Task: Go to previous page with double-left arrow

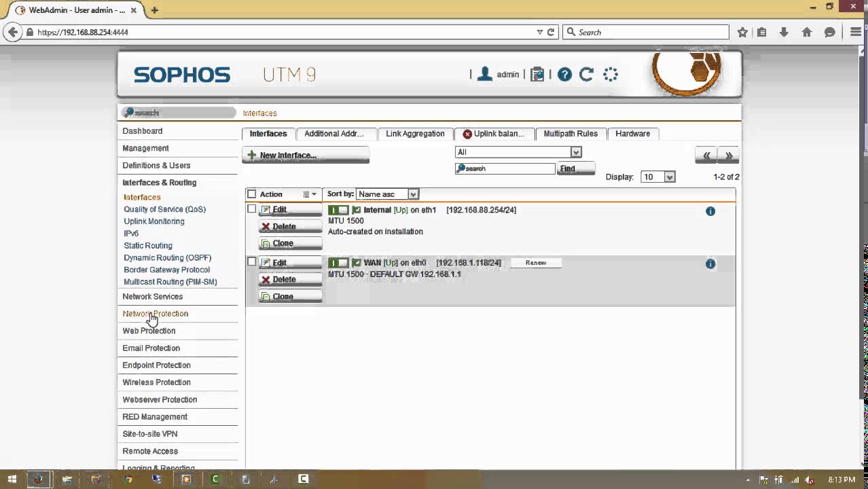Action: coord(706,156)
